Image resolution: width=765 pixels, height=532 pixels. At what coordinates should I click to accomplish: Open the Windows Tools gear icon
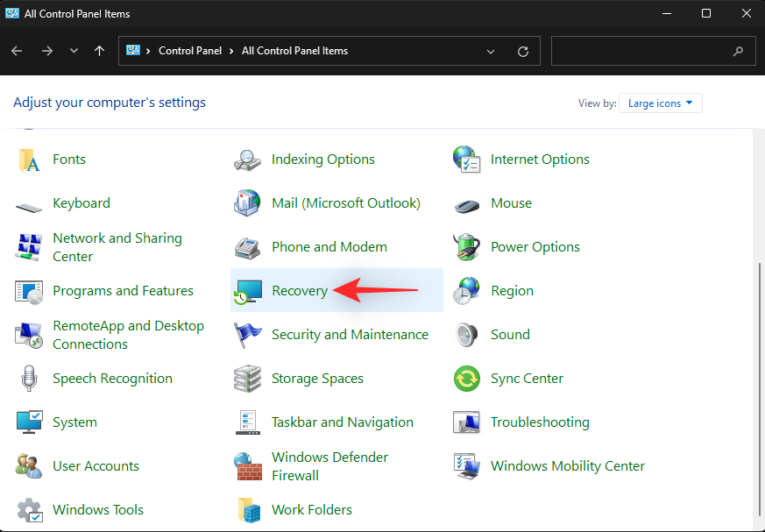coord(30,510)
